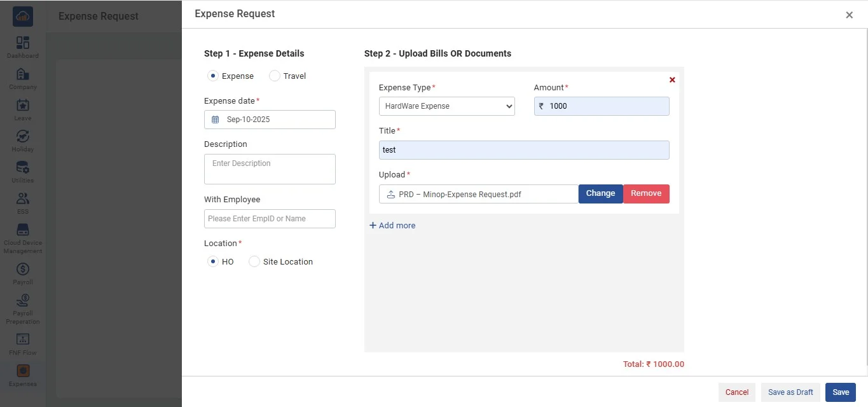Click the Add more link

tap(392, 226)
